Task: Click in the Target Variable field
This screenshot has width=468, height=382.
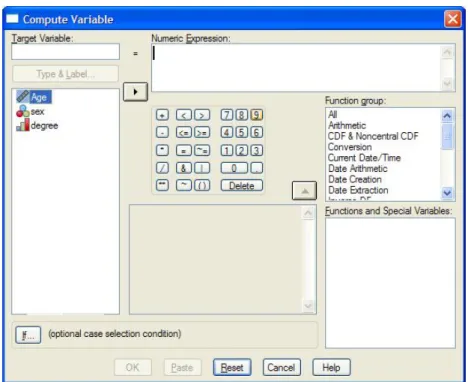Action: tap(65, 52)
